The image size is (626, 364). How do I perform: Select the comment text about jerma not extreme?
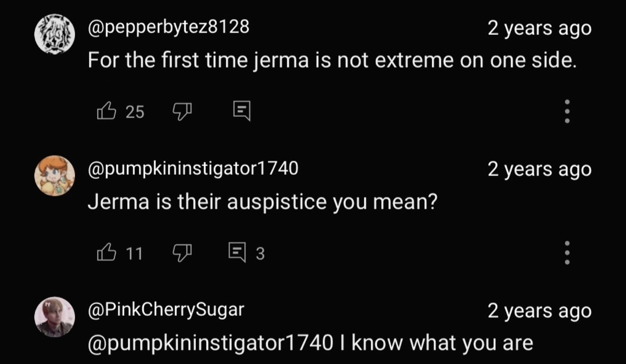click(332, 60)
